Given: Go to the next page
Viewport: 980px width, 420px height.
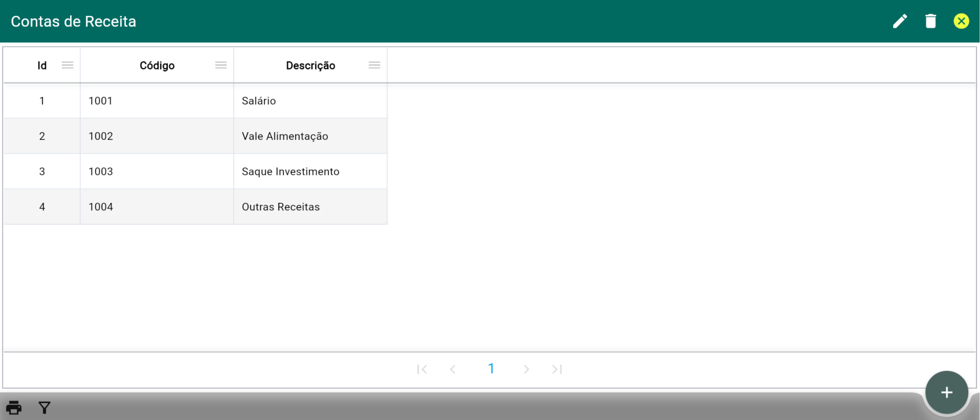Looking at the screenshot, I should pyautogui.click(x=526, y=369).
